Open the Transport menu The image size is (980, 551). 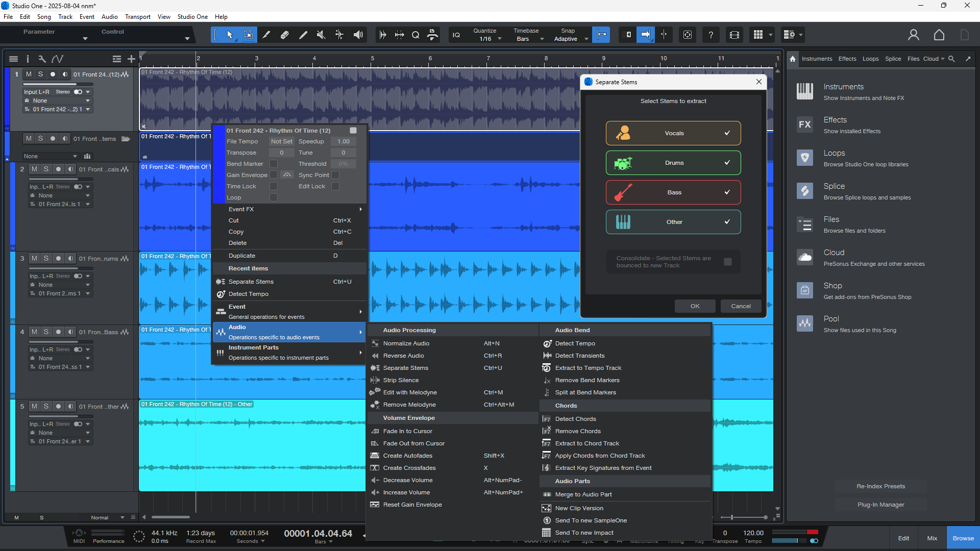[137, 17]
